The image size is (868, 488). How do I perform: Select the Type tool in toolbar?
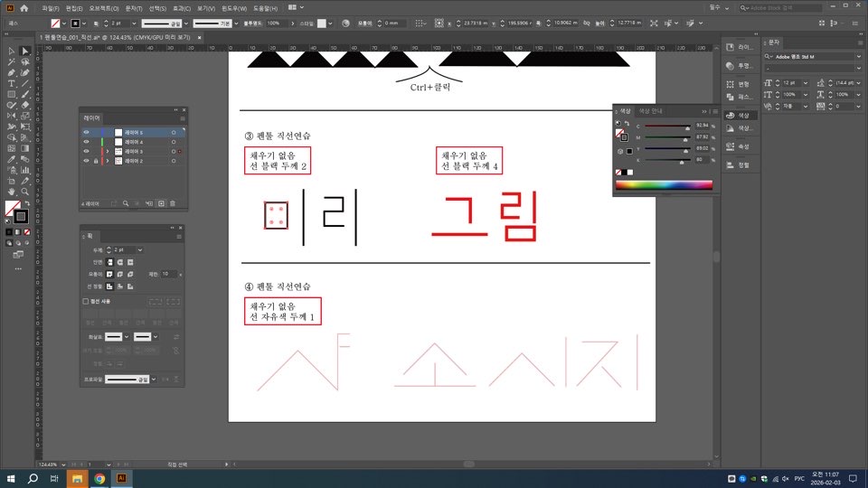(x=11, y=83)
